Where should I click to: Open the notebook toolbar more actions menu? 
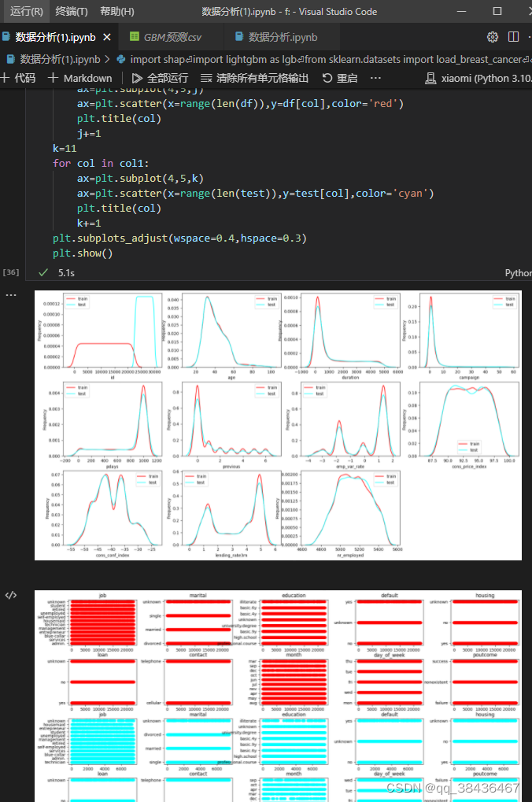point(375,78)
